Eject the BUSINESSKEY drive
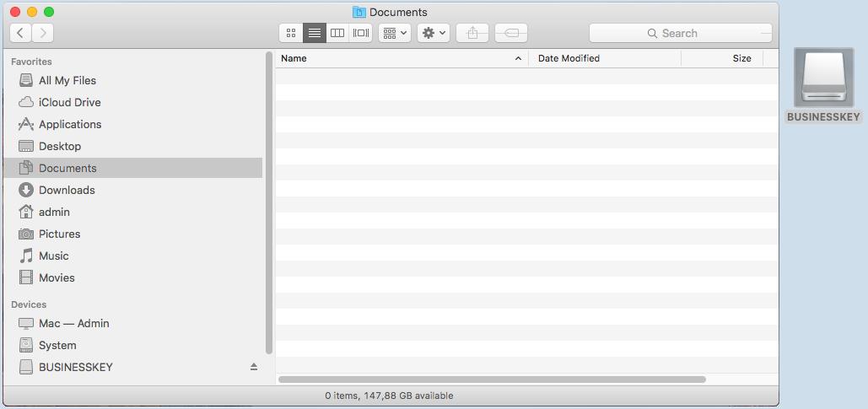 [253, 368]
